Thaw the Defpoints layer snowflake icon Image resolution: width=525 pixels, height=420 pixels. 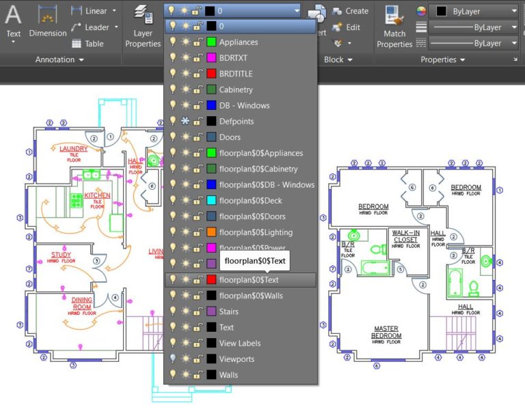pyautogui.click(x=185, y=122)
